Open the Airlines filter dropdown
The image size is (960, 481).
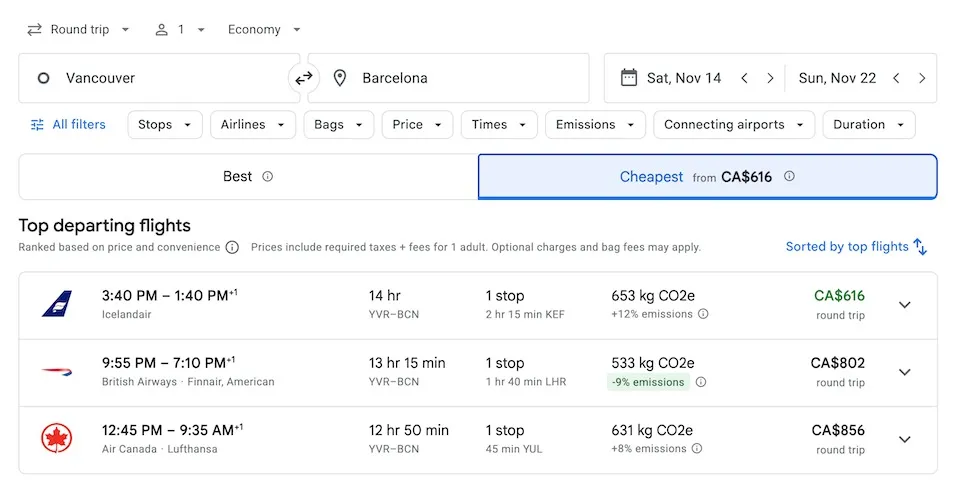253,125
